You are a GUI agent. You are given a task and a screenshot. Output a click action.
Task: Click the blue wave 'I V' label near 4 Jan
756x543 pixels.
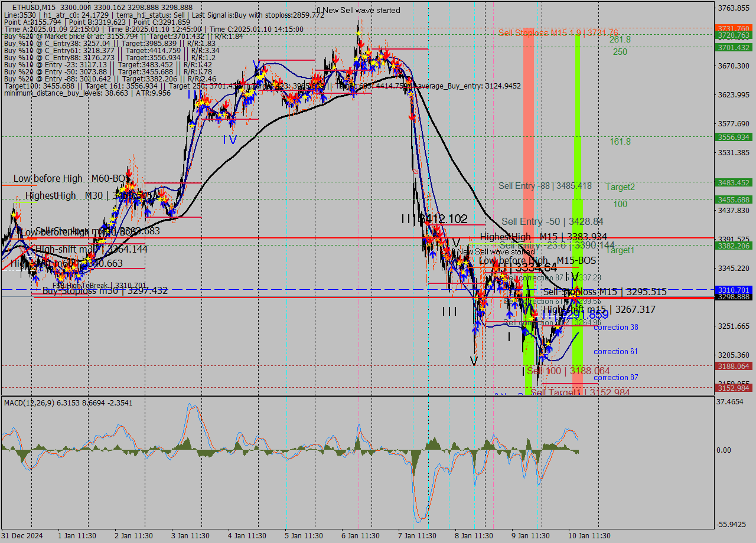(x=230, y=140)
